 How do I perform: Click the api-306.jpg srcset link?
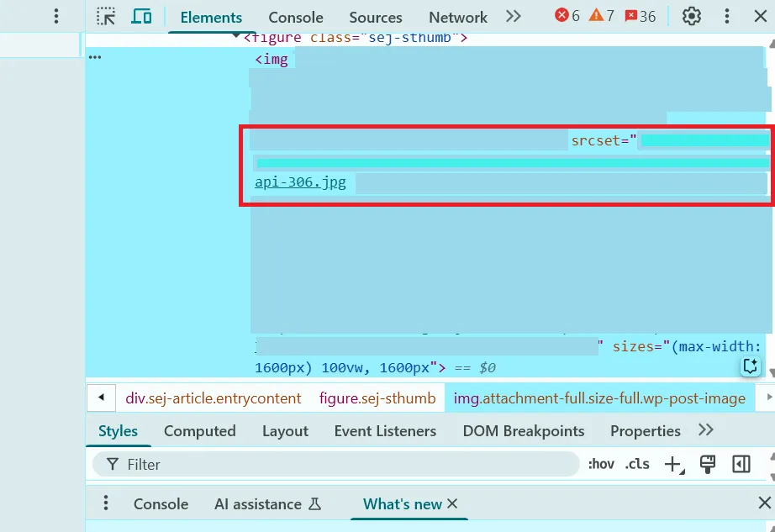click(x=300, y=182)
